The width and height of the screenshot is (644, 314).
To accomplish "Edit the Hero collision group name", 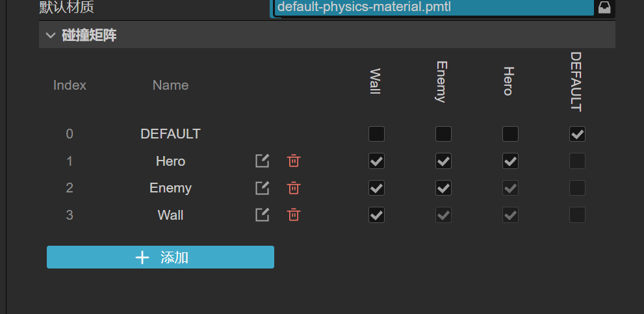I will [262, 161].
